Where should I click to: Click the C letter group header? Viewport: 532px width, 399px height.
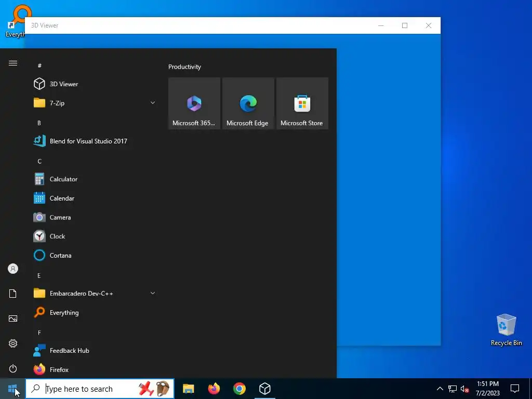pos(39,161)
